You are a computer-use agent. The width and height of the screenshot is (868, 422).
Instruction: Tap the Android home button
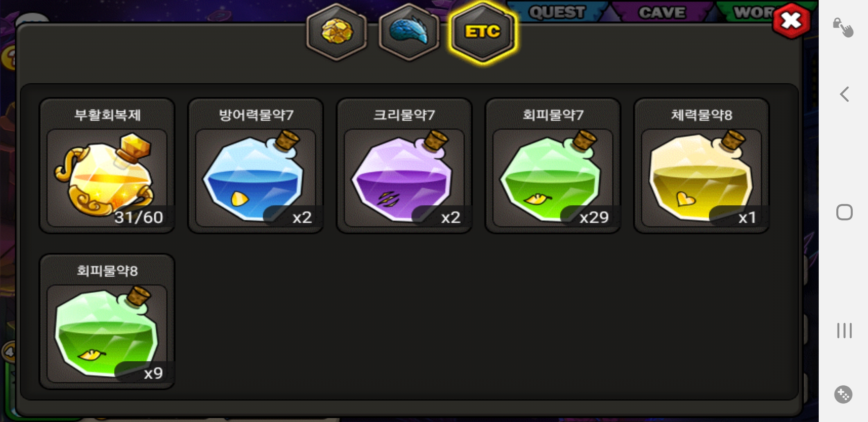click(x=844, y=212)
